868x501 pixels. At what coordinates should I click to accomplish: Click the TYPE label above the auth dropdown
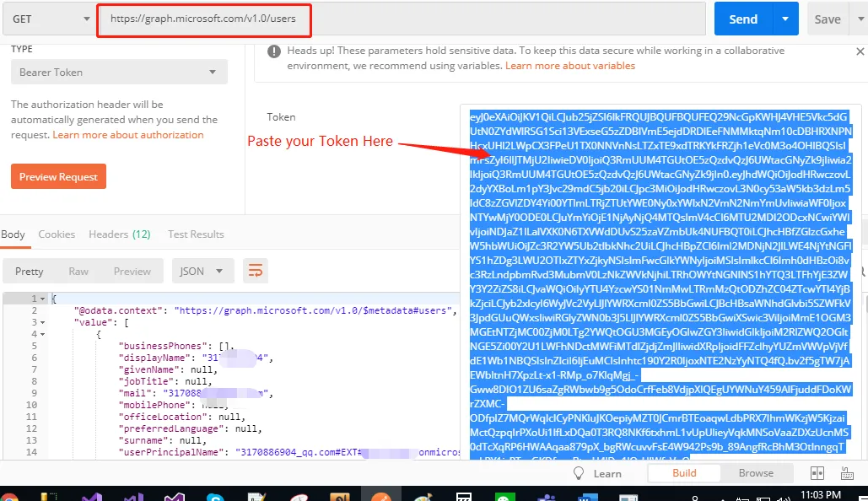[x=22, y=49]
